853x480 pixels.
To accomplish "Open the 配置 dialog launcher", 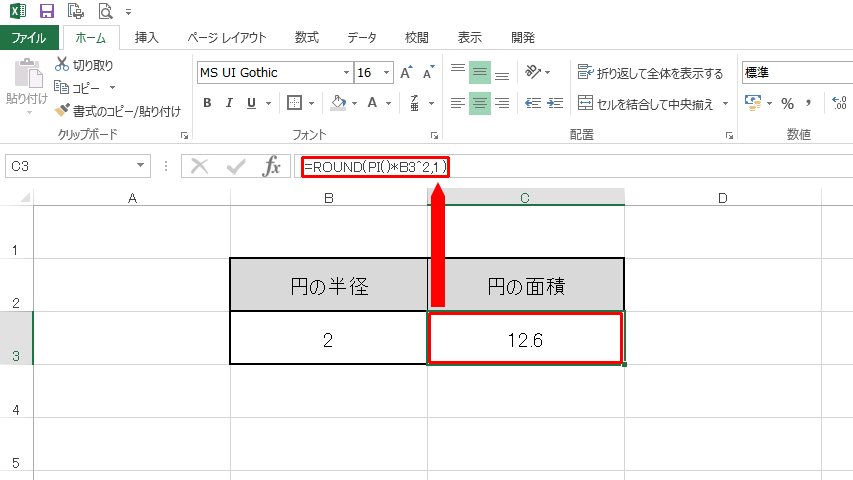I will [x=730, y=136].
